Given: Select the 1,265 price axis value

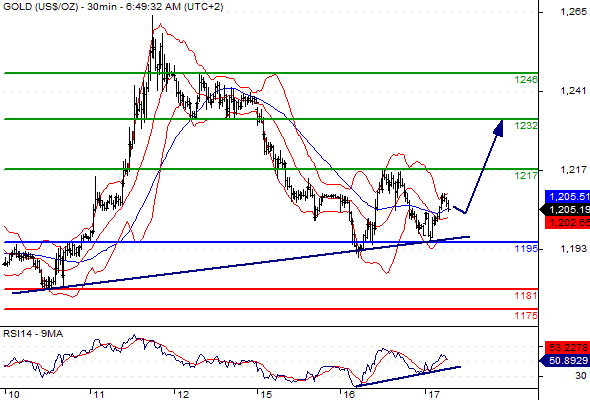Looking at the screenshot, I should (573, 12).
